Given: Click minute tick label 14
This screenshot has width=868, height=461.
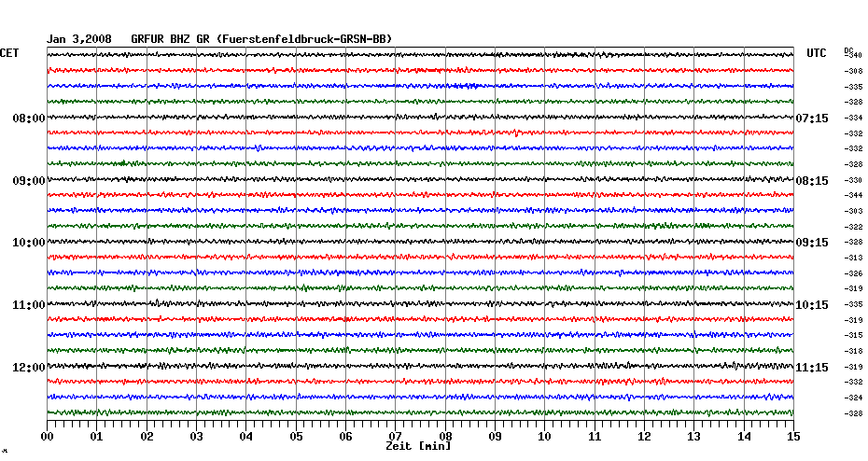Looking at the screenshot, I should coord(744,436).
